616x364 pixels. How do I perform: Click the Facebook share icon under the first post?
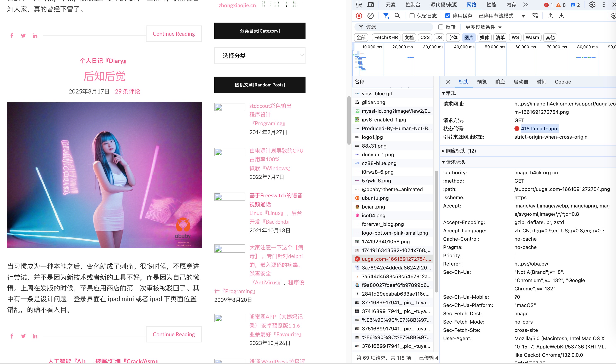tap(12, 36)
